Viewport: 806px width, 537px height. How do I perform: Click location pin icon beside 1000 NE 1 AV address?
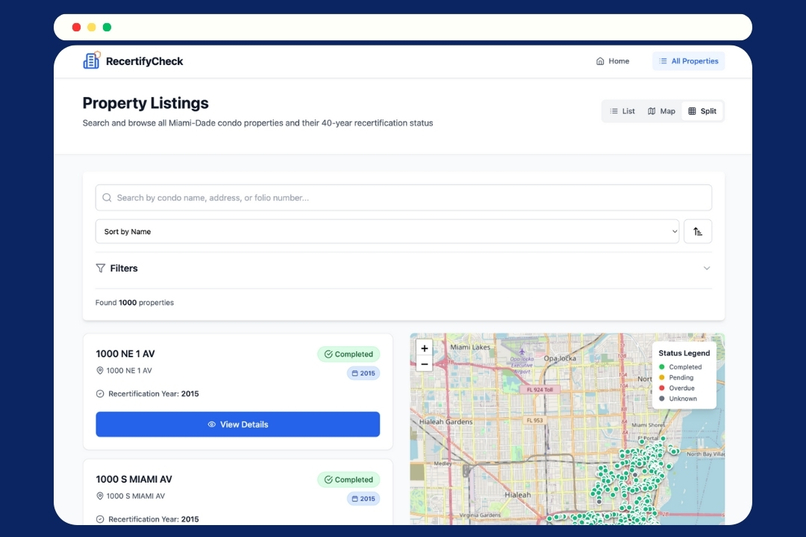100,371
